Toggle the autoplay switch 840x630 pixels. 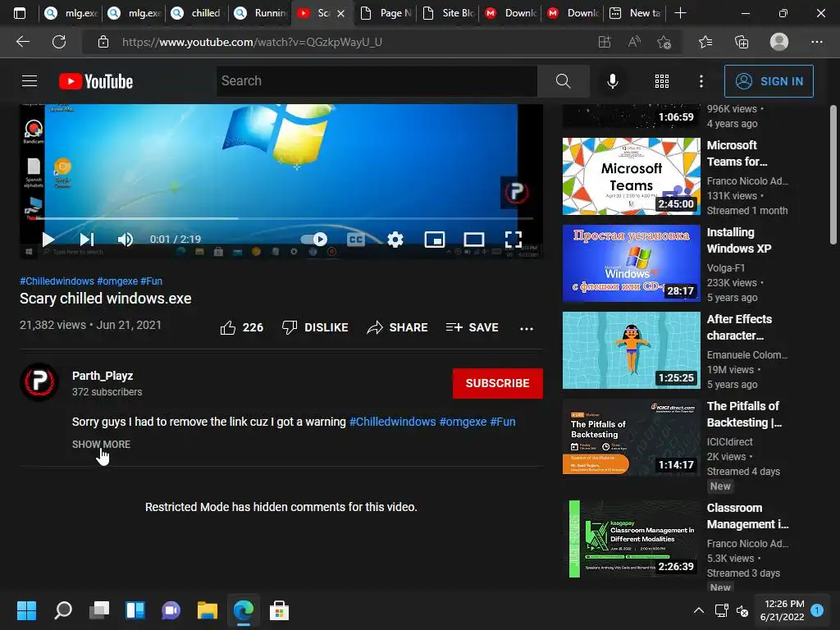coord(314,239)
